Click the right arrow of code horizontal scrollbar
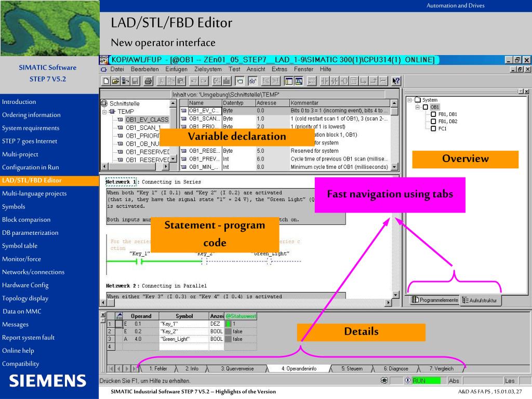This screenshot has height=399, width=532. point(389,302)
